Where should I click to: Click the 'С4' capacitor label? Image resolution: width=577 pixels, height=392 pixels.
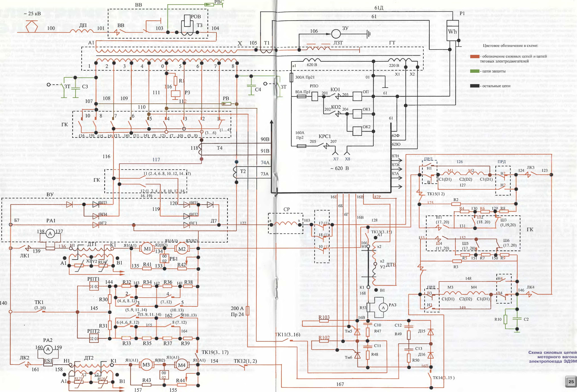(258, 89)
